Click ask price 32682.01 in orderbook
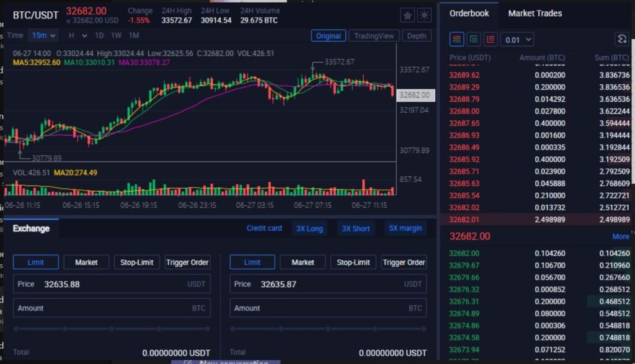 [x=464, y=220]
